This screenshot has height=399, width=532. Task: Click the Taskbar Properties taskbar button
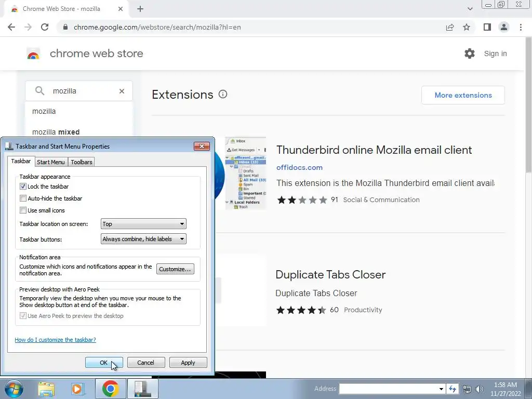142,389
